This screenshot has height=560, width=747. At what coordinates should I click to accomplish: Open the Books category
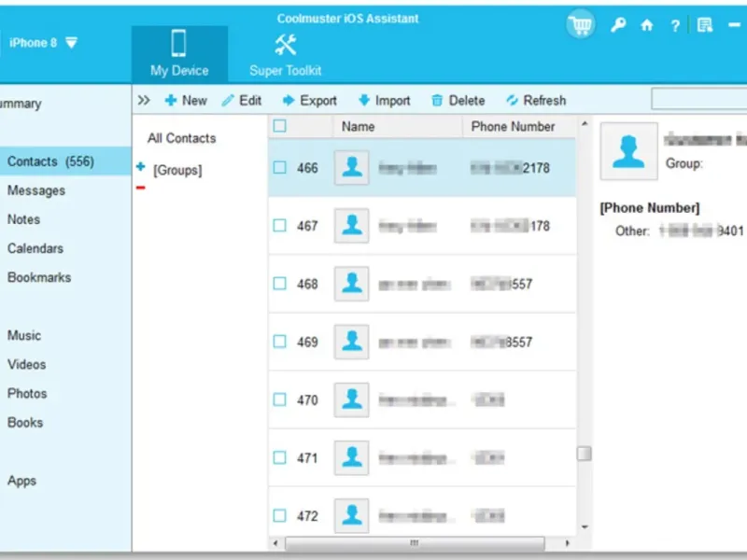(x=25, y=423)
